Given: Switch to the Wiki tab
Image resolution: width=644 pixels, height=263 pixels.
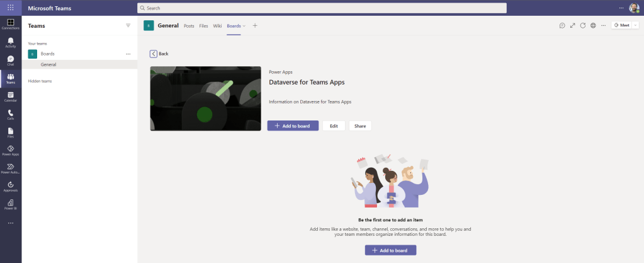Looking at the screenshot, I should (x=217, y=26).
